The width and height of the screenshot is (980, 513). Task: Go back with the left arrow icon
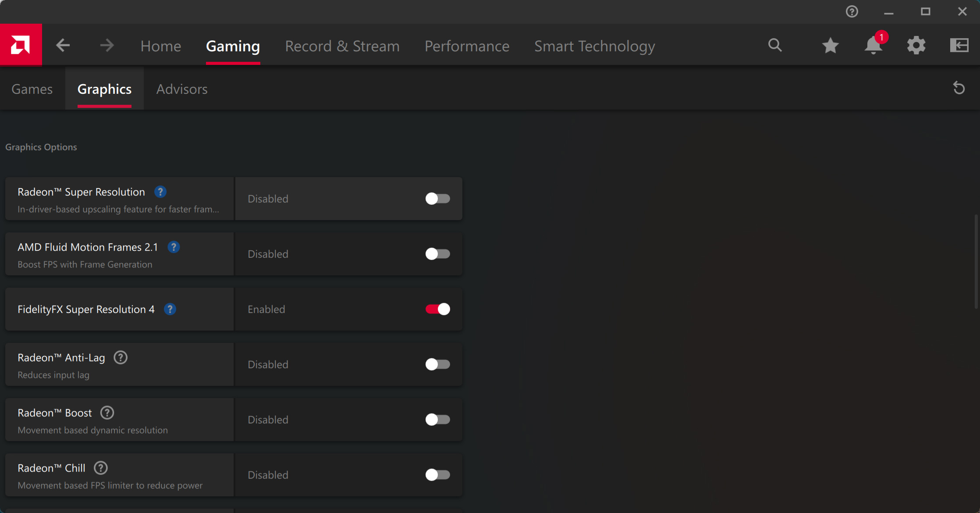click(63, 45)
